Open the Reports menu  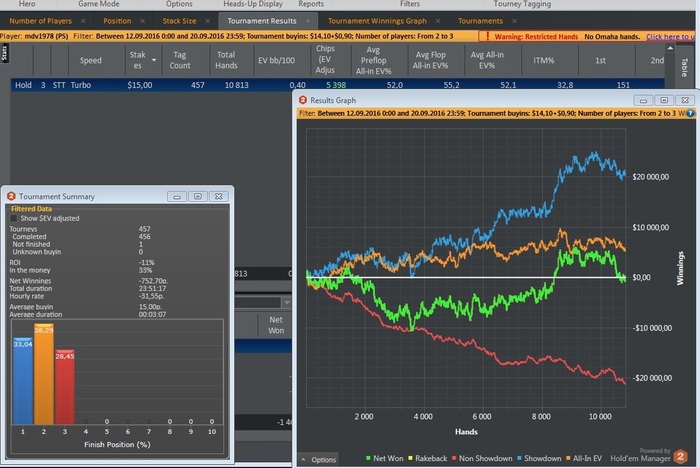[311, 4]
